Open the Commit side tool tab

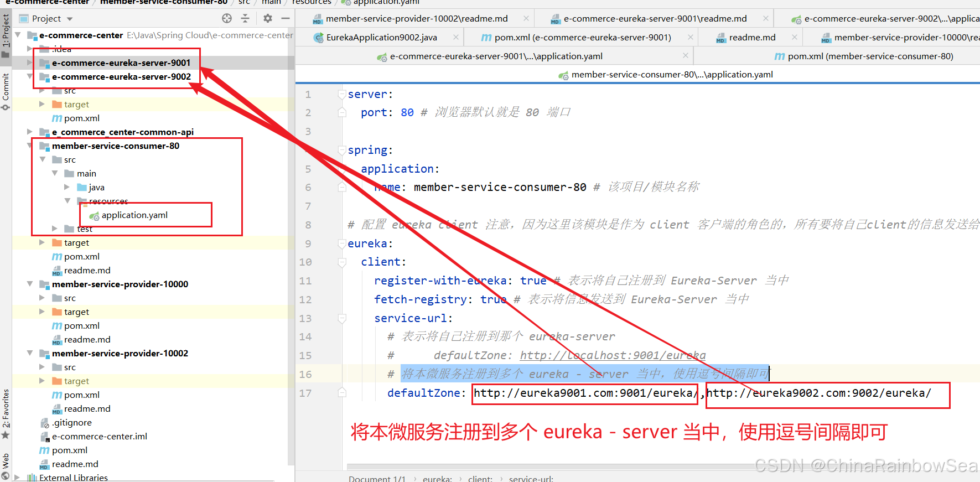coord(6,91)
